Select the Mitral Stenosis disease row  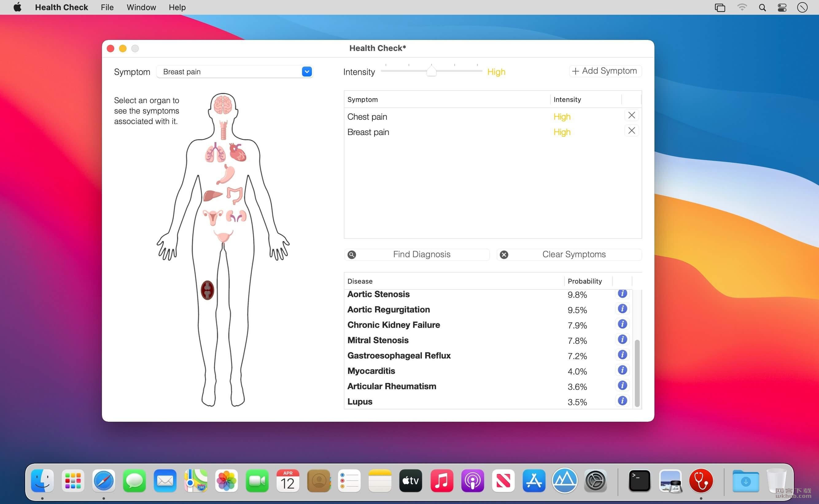488,340
